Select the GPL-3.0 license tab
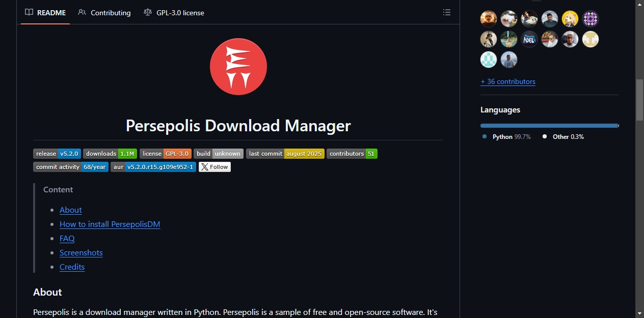 click(x=174, y=13)
